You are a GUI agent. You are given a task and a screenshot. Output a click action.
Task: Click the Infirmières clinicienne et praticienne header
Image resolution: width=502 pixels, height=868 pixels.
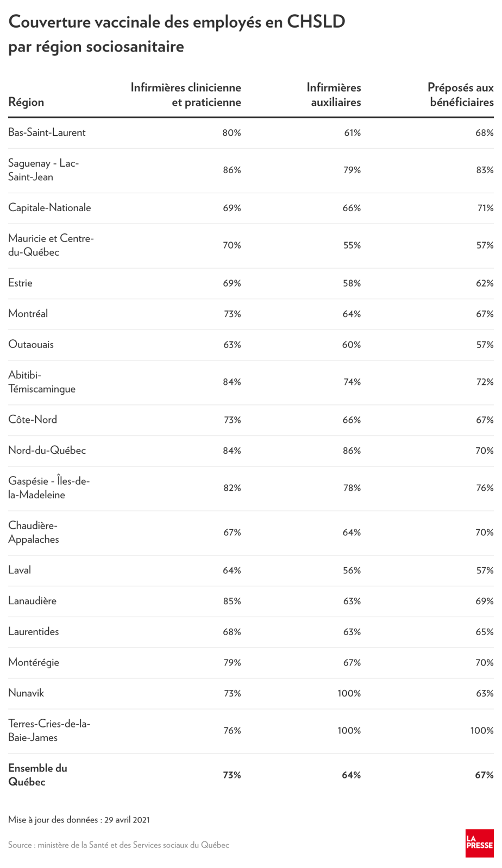pos(186,94)
